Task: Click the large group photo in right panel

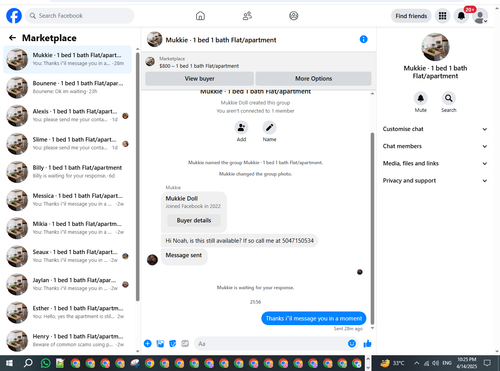Action: [435, 47]
